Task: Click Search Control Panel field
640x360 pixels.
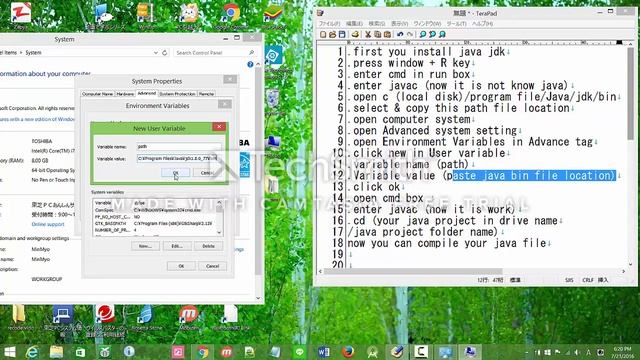Action: pos(214,53)
